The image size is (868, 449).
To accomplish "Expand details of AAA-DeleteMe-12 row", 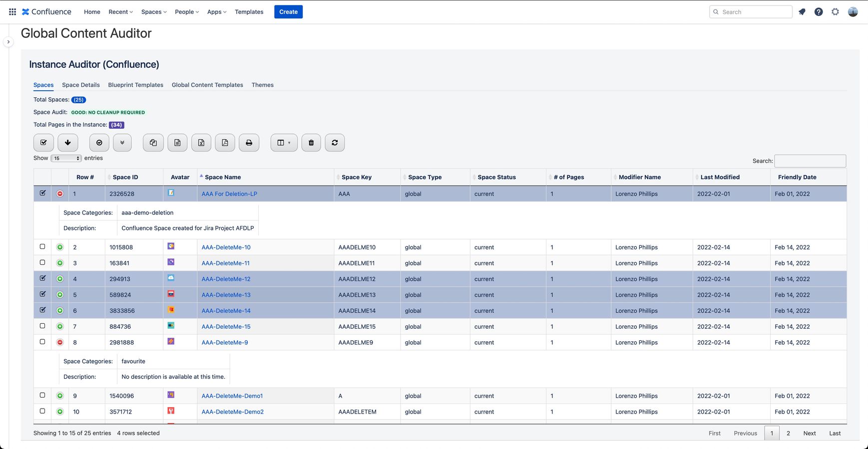I will (x=60, y=279).
